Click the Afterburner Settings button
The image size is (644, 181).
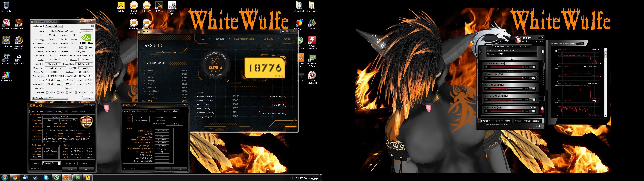point(536,121)
